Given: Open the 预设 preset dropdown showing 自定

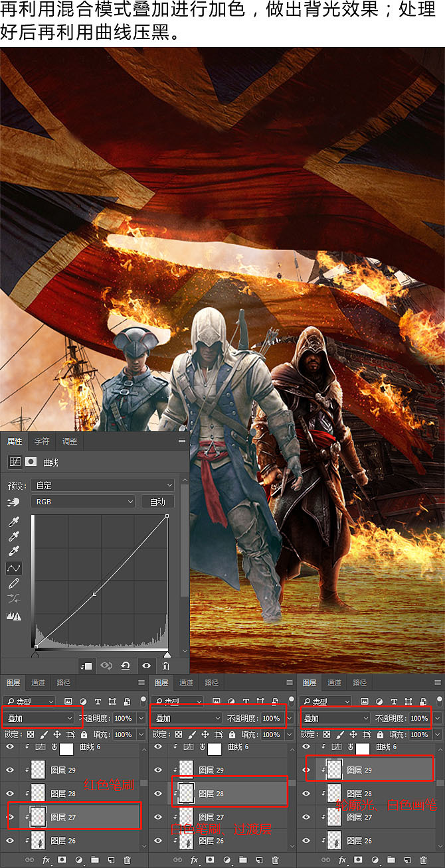Looking at the screenshot, I should (104, 485).
